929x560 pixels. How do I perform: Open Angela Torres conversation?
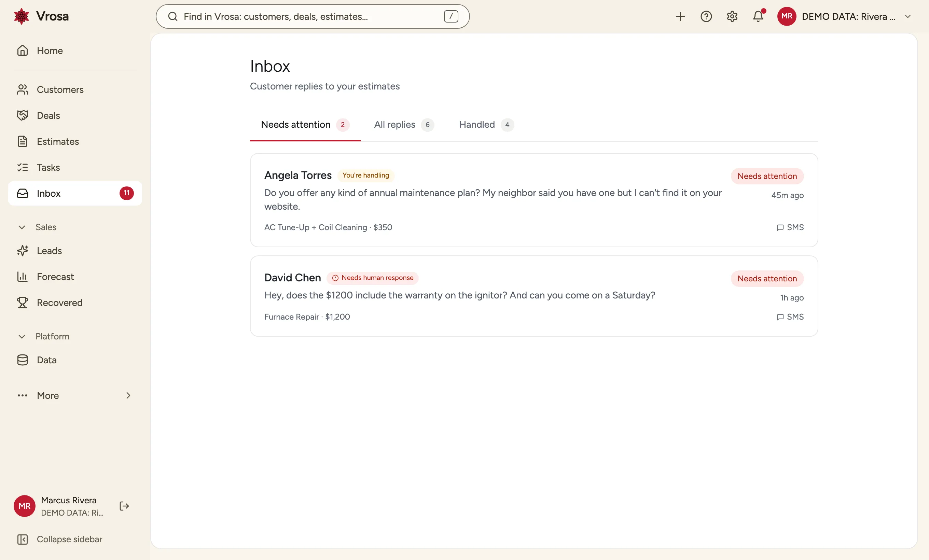tap(534, 200)
